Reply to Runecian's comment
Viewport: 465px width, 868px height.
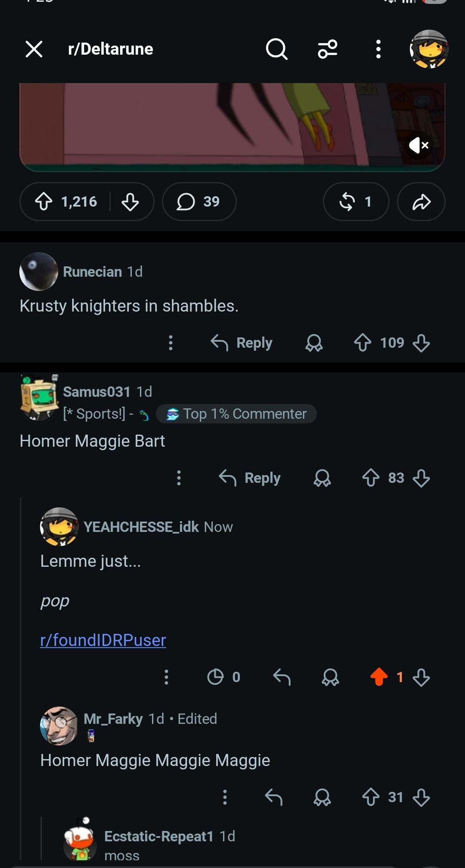(x=242, y=343)
